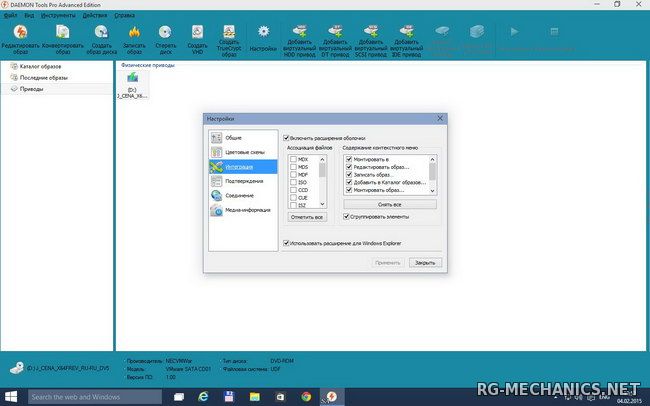This screenshot has width=650, height=406.
Task: Click the Windows Start button
Action: [x=12, y=397]
